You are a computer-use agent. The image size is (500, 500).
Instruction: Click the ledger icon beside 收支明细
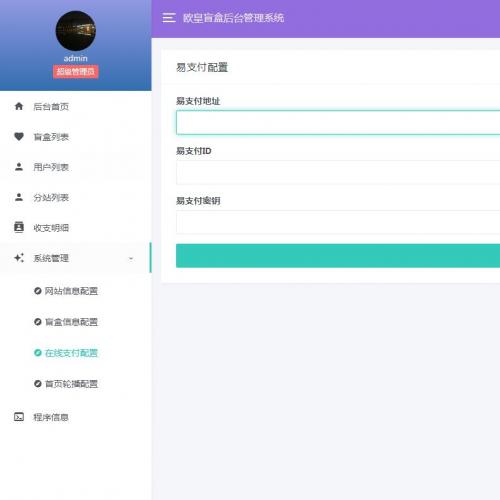point(19,227)
